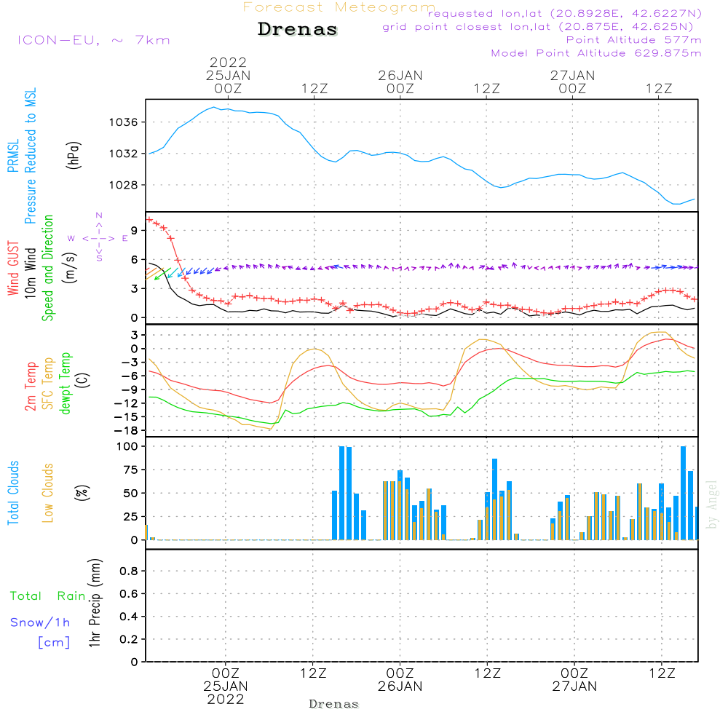
Task: Click the '(m/s)' unit label
Action: [x=70, y=269]
